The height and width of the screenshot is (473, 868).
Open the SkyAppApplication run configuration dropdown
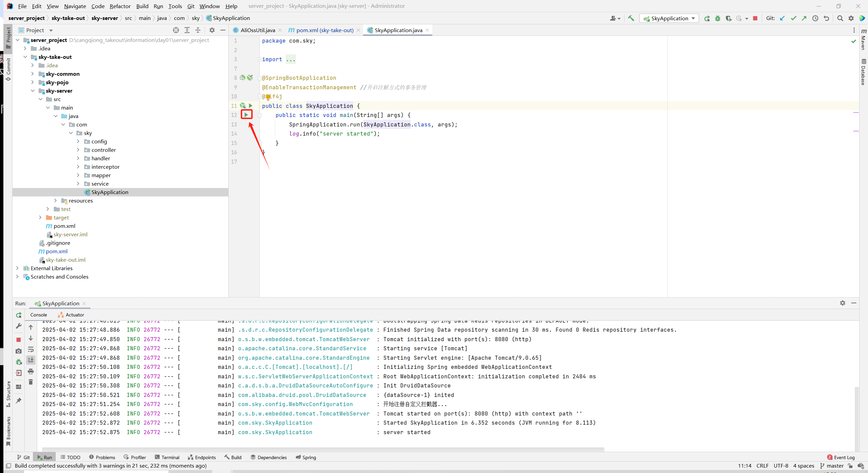click(670, 18)
